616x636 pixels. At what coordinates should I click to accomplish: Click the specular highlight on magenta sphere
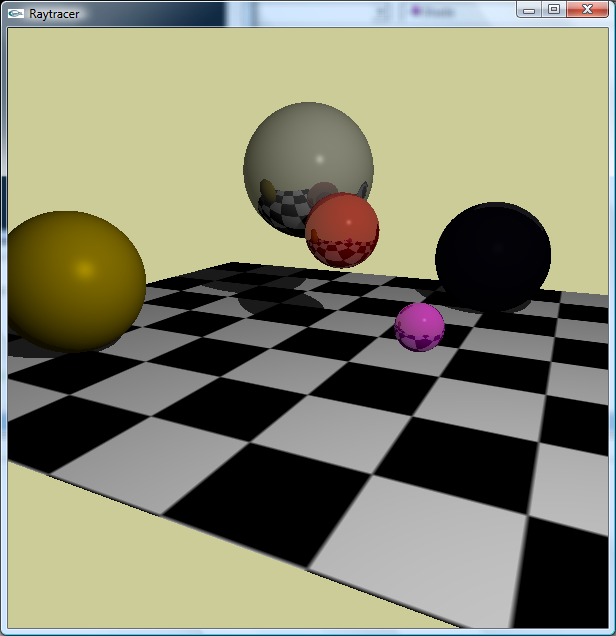click(x=430, y=319)
